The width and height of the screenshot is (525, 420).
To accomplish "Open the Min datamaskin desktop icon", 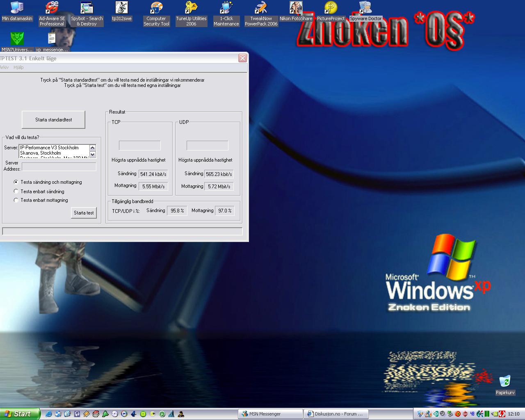I will click(17, 11).
